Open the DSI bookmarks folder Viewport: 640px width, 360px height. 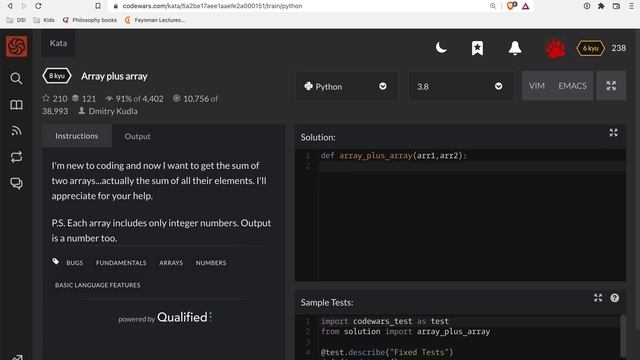coord(16,20)
